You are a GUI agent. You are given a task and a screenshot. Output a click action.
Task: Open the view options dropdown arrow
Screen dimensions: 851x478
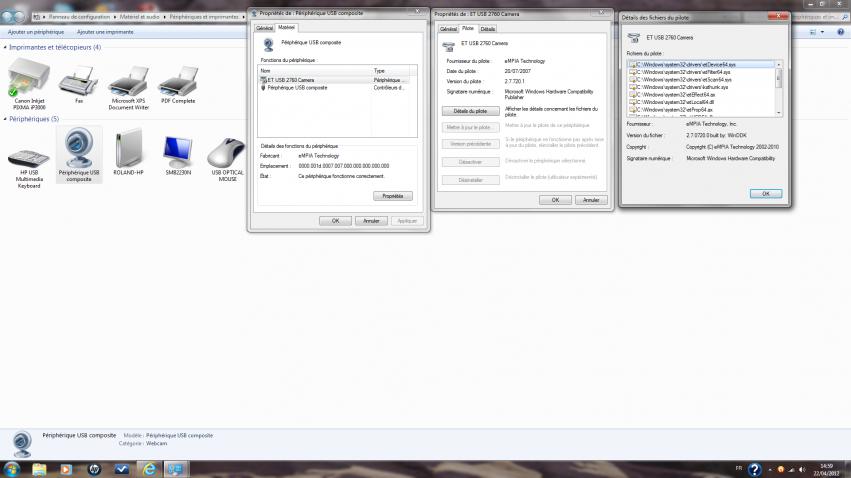click(822, 32)
